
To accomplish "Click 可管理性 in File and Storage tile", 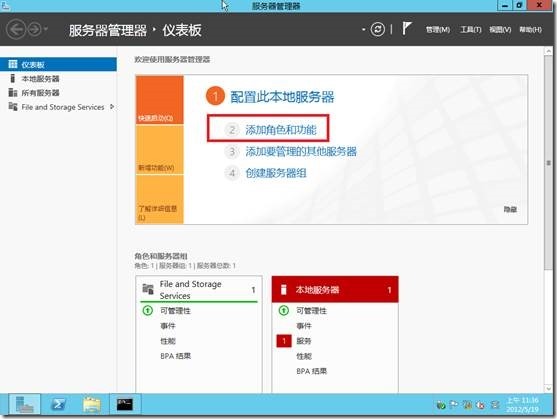I will click(175, 311).
